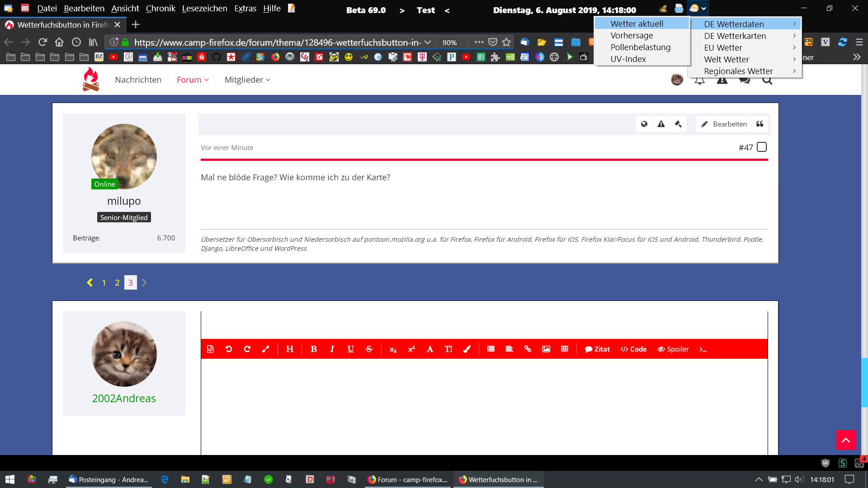The width and height of the screenshot is (868, 488).
Task: Toggle editor fullscreen expand icon
Action: 266,349
